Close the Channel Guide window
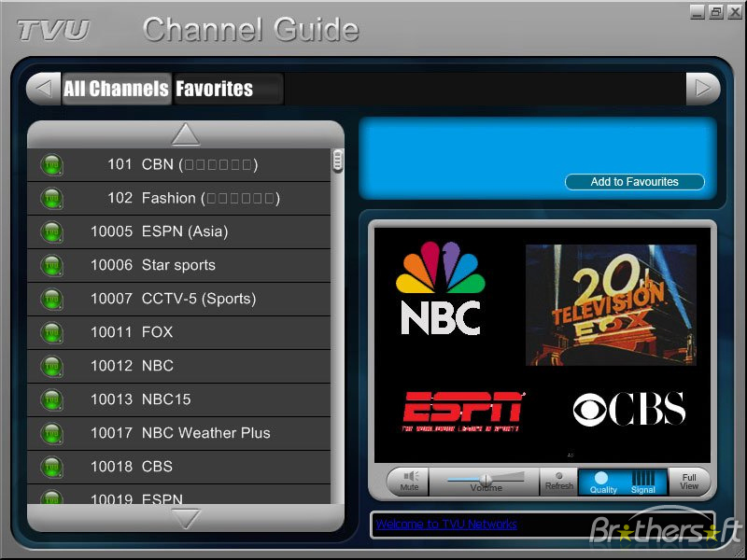This screenshot has width=747, height=560. point(735,12)
